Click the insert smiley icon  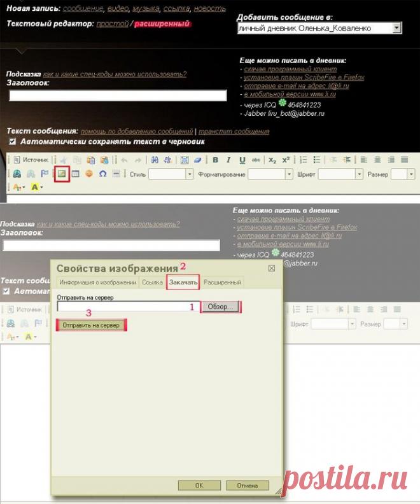click(x=89, y=174)
